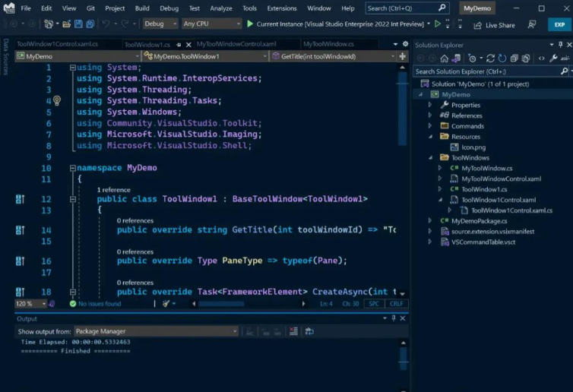Click the Search Solution Explorer input field

pyautogui.click(x=491, y=71)
